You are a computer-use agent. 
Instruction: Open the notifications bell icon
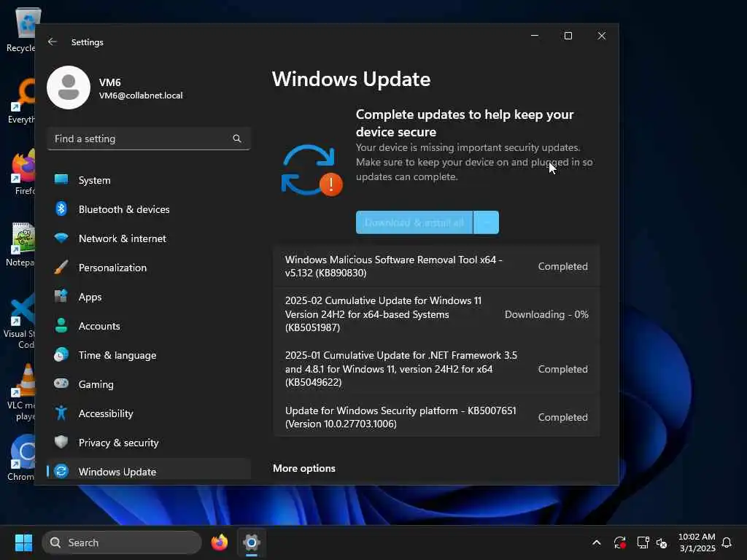(727, 542)
